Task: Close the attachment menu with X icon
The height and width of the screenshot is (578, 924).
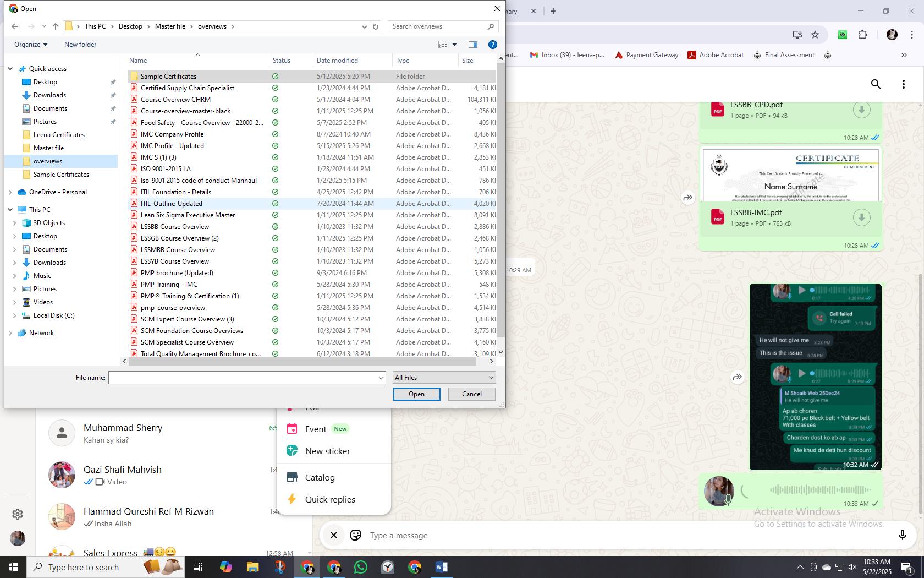Action: pos(334,535)
